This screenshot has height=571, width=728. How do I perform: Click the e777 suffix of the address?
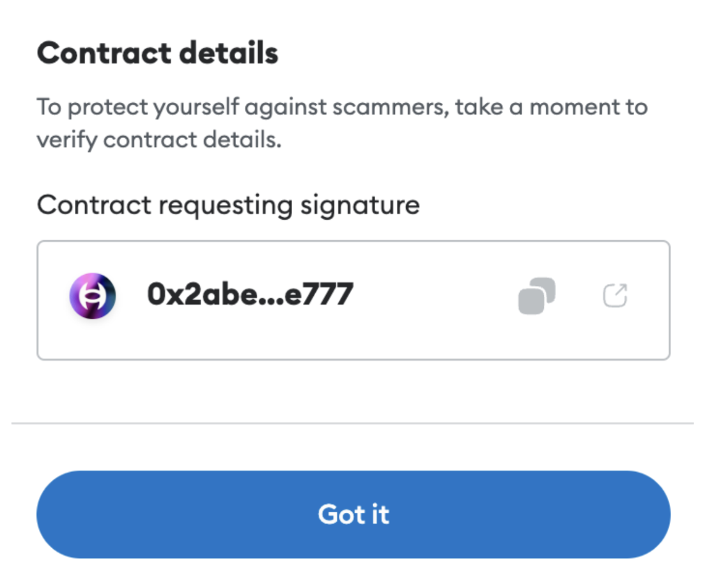(x=318, y=295)
